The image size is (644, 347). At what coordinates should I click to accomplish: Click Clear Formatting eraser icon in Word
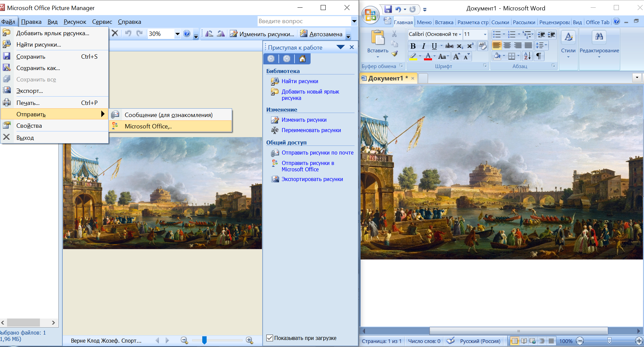coord(482,46)
